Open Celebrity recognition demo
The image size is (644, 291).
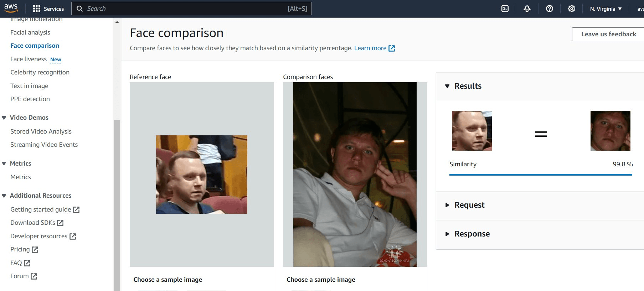[x=40, y=72]
